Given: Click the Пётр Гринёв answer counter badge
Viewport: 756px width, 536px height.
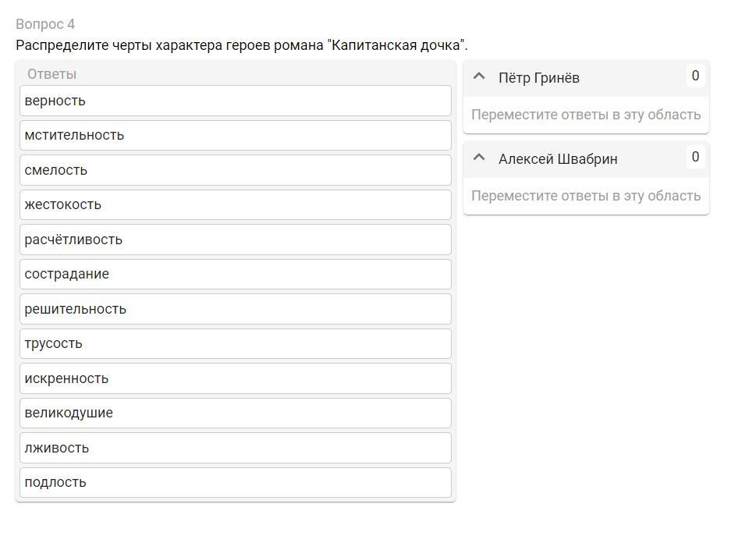Looking at the screenshot, I should (695, 76).
